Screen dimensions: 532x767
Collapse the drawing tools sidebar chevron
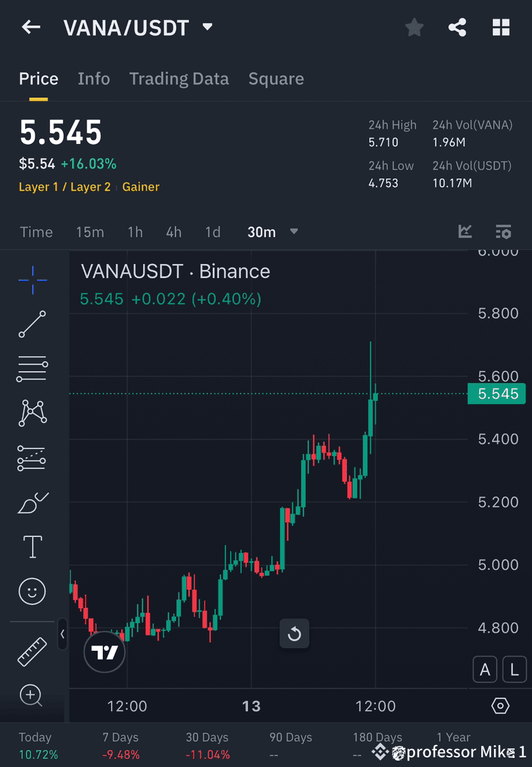63,635
